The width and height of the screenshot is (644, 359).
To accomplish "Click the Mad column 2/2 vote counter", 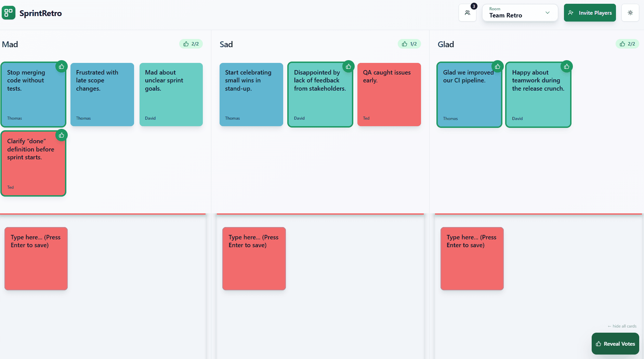I will click(x=191, y=44).
